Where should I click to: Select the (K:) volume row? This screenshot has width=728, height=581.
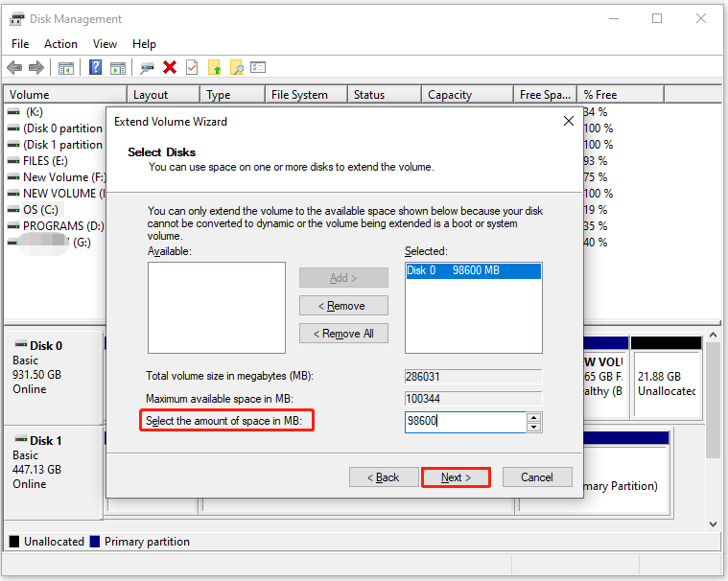pos(34,112)
